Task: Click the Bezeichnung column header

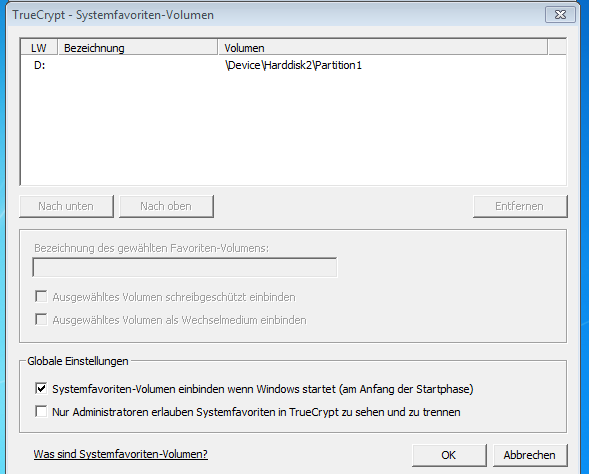Action: pos(138,48)
